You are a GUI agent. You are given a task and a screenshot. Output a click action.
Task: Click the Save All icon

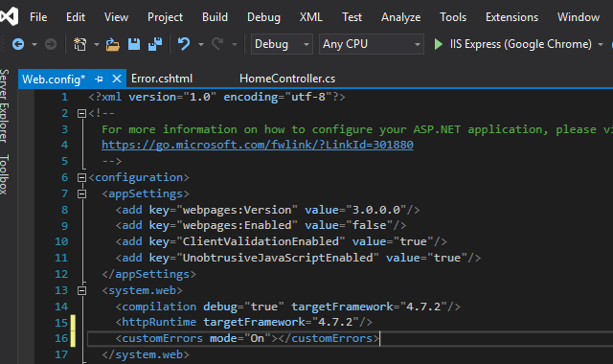pyautogui.click(x=155, y=44)
